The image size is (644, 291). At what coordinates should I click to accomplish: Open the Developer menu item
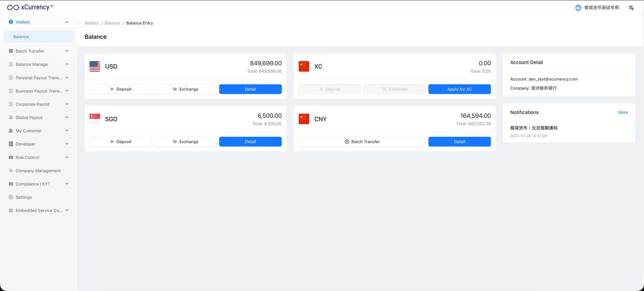[x=39, y=144]
